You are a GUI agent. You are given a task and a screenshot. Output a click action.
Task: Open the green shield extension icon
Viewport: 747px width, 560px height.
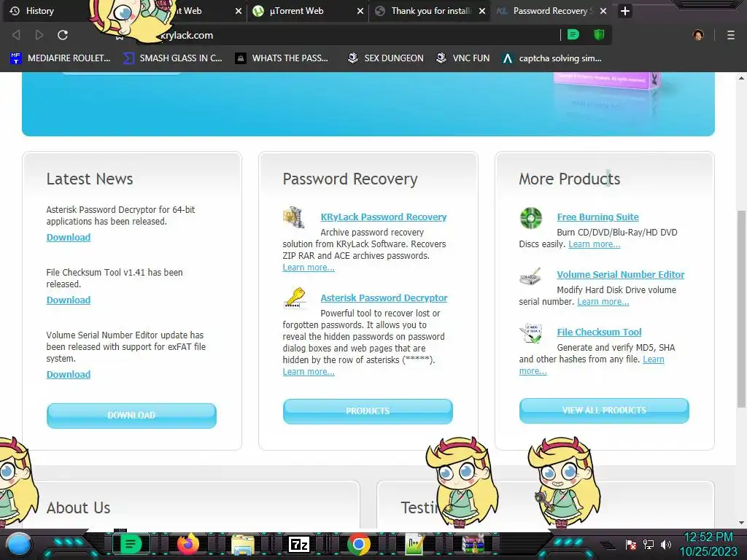[599, 35]
